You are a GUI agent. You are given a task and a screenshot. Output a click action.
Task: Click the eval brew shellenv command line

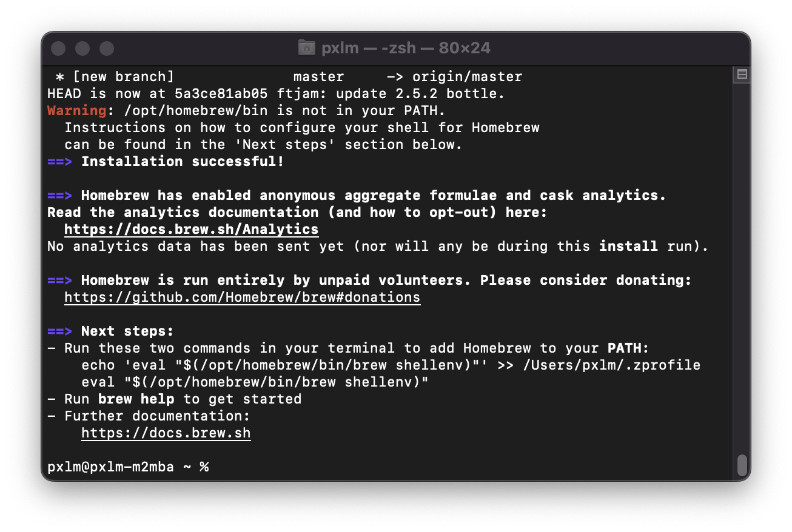coord(255,382)
